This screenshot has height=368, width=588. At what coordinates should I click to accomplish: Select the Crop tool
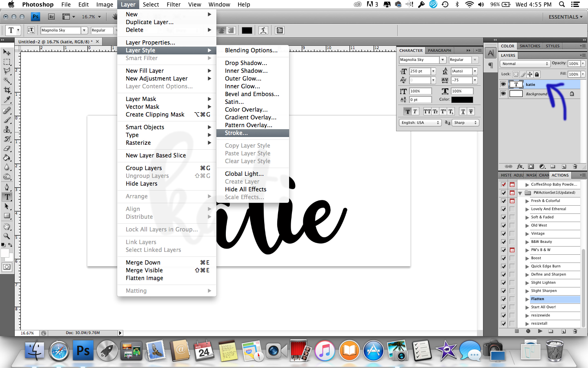pos(7,90)
